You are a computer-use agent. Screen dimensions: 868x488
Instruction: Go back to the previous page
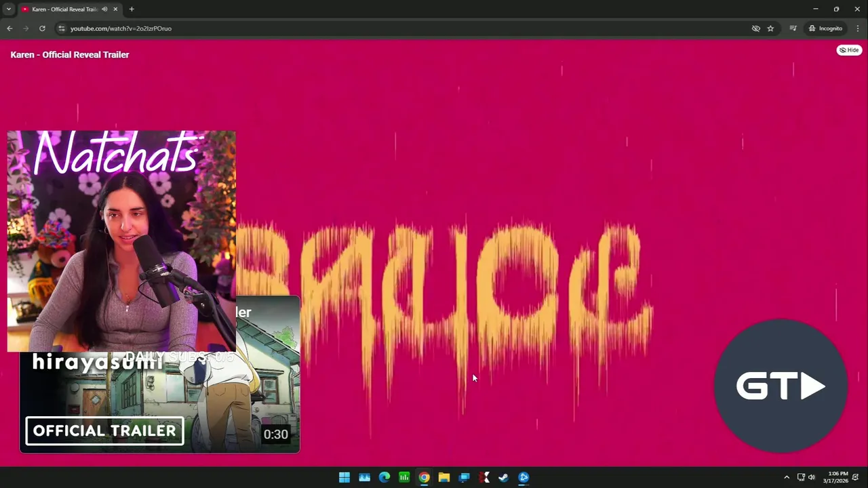click(x=9, y=28)
